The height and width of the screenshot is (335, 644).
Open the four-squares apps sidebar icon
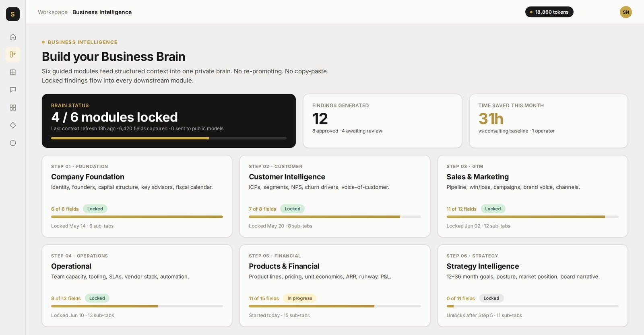pyautogui.click(x=13, y=108)
